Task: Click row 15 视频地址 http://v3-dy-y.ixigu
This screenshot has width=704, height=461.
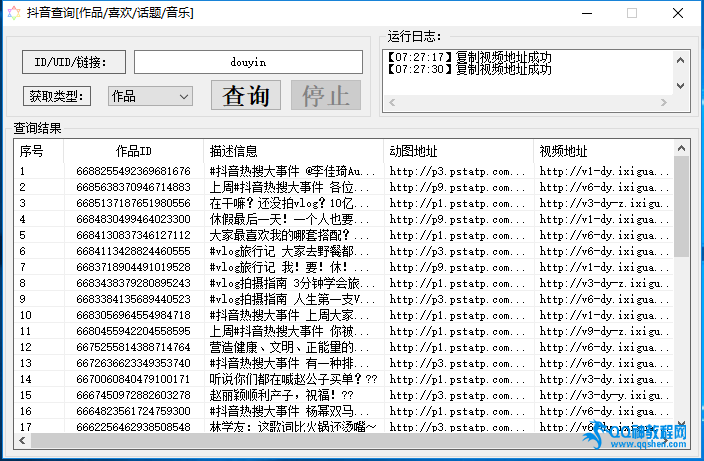Action: coord(604,395)
